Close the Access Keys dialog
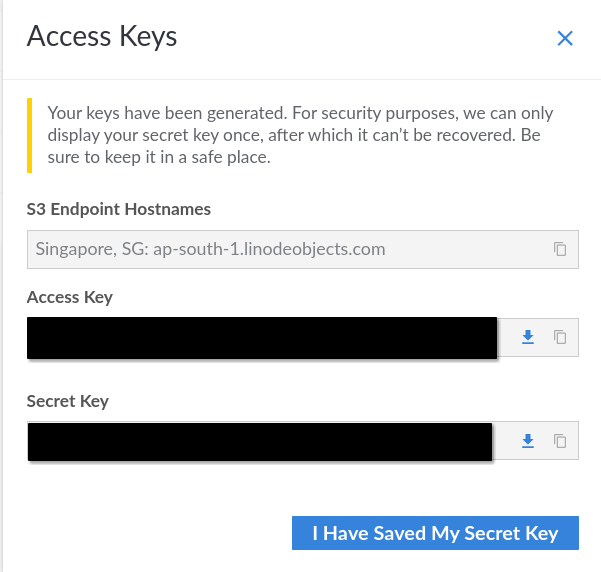Image resolution: width=601 pixels, height=572 pixels. point(565,39)
